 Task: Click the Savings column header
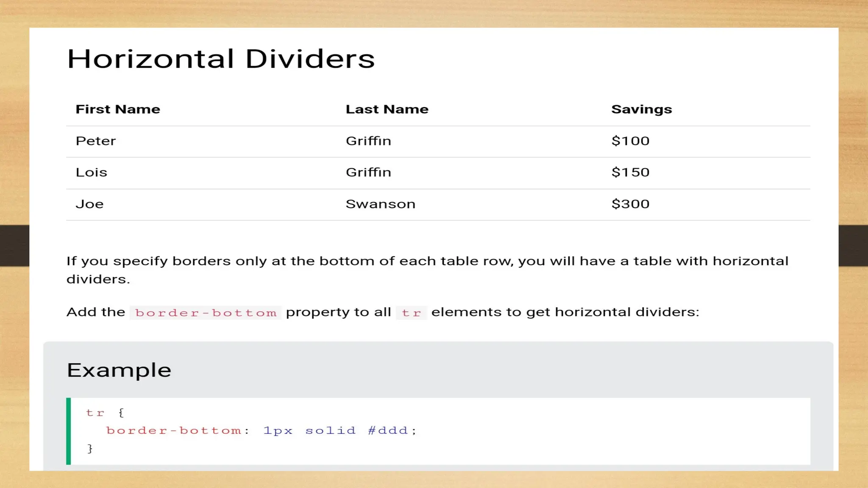click(641, 109)
